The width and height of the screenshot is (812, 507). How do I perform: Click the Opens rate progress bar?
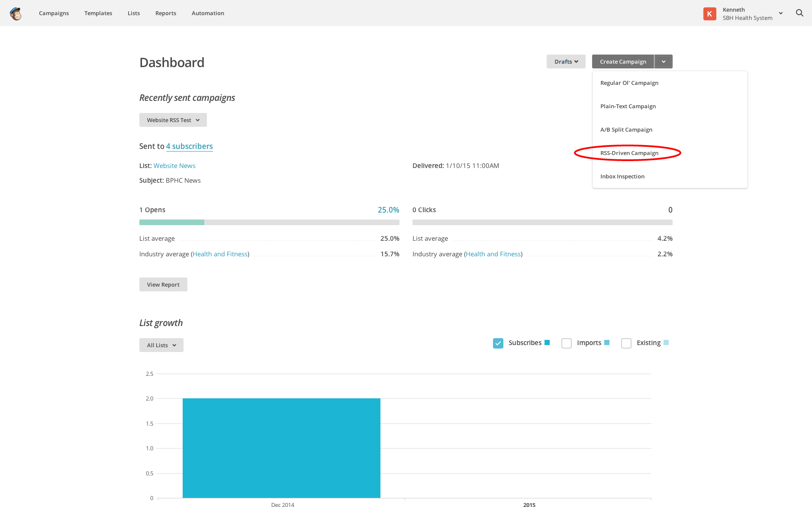pyautogui.click(x=269, y=222)
